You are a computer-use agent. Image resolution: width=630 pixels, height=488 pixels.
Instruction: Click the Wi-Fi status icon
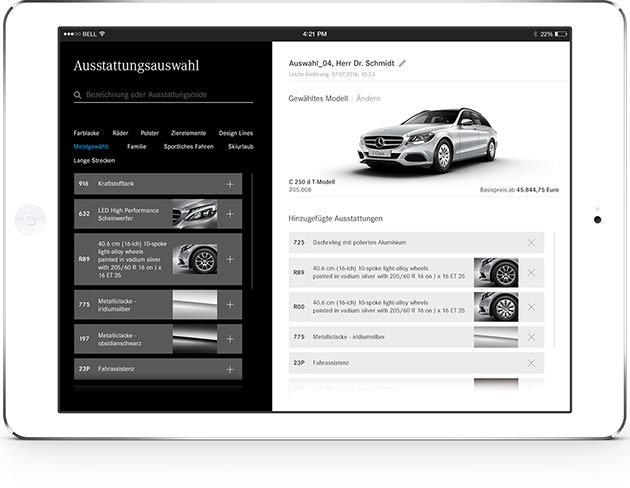tap(102, 34)
